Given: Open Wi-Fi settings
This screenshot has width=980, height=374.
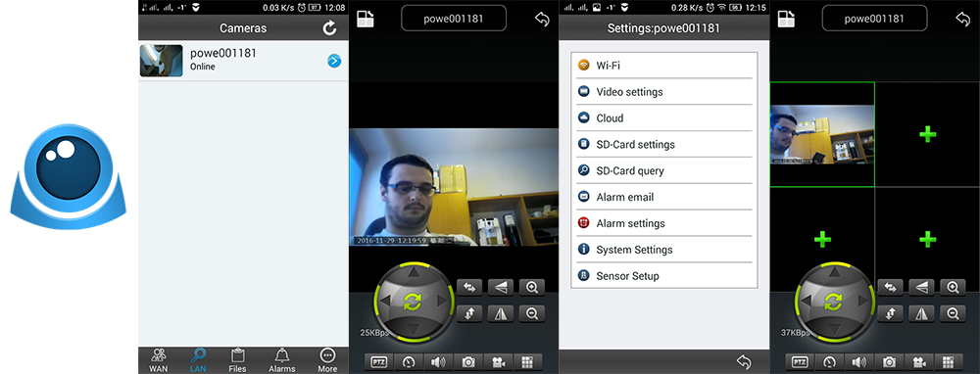Looking at the screenshot, I should pyautogui.click(x=664, y=66).
